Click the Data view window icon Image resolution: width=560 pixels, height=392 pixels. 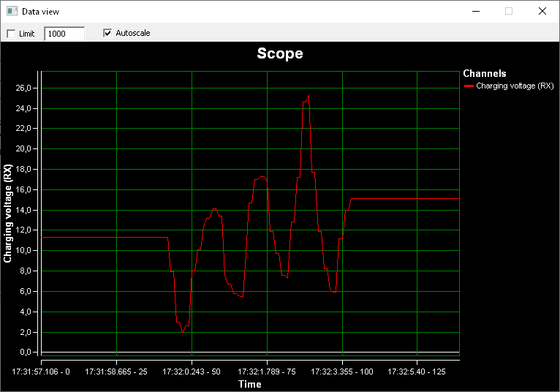pos(12,11)
